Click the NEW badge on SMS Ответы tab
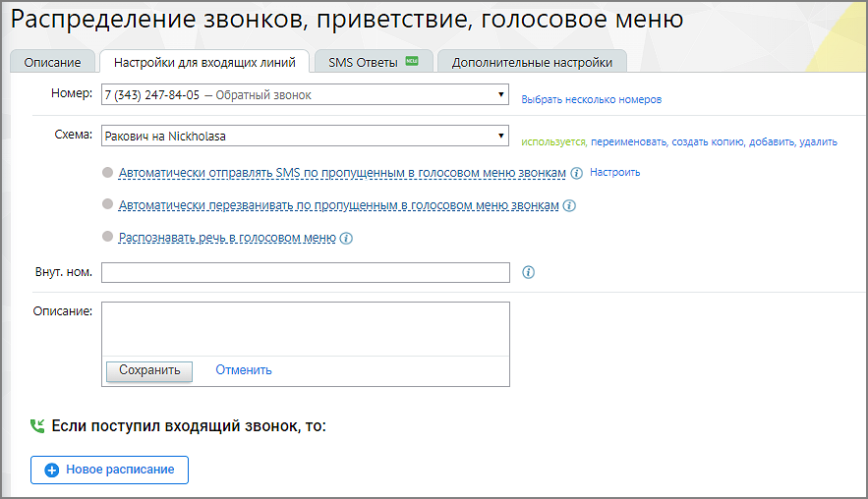This screenshot has height=499, width=868. 412,62
